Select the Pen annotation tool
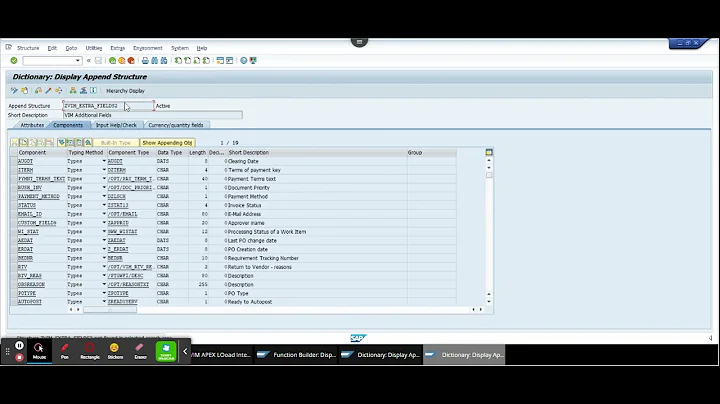 coord(65,351)
